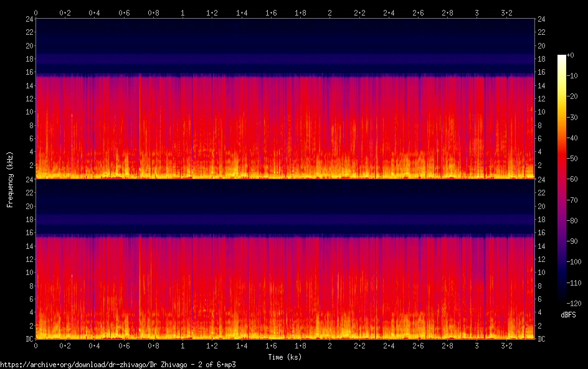Click the 'Time (ks)' axis label
Image resolution: width=588 pixels, height=369 pixels.
tap(285, 357)
